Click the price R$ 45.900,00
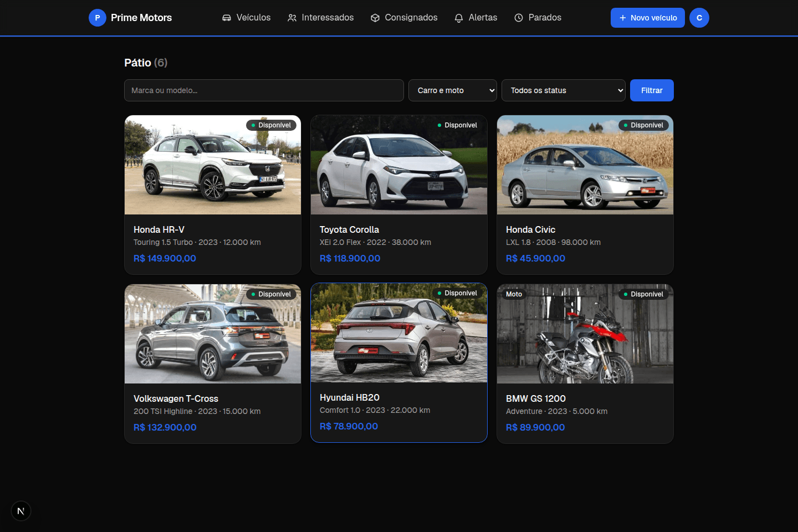This screenshot has height=532, width=798. tap(535, 258)
